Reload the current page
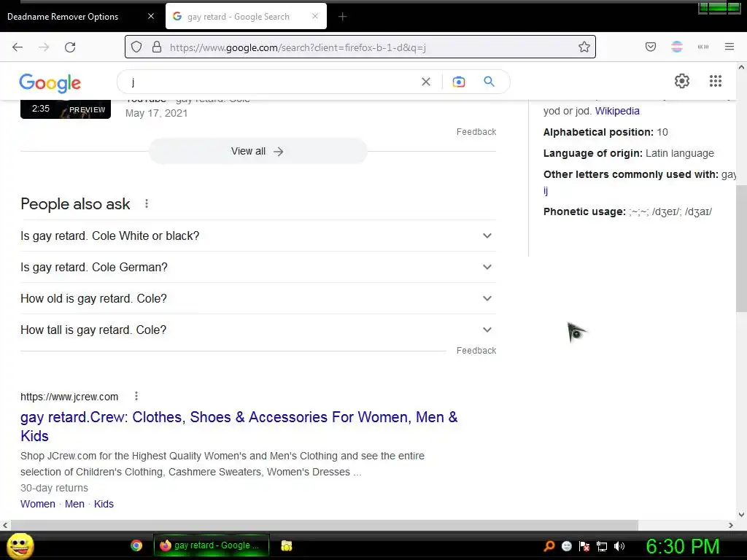Viewport: 747px width, 560px height. pos(70,47)
